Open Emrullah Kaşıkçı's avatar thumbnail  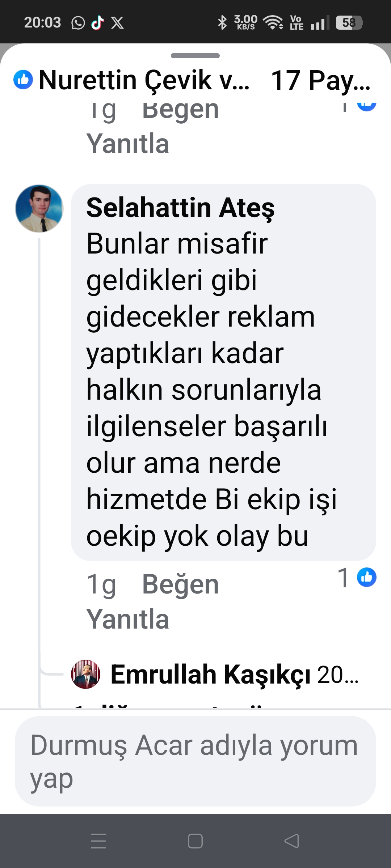point(85,674)
